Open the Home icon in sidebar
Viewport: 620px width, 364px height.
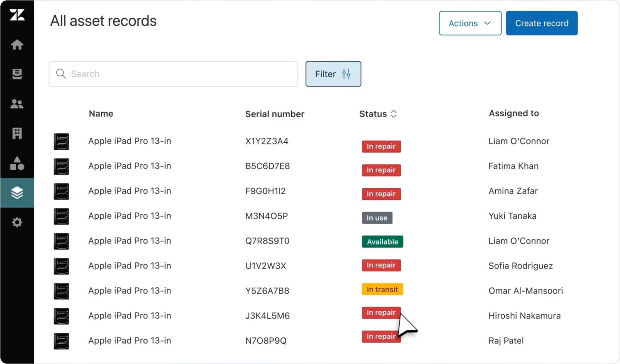17,45
